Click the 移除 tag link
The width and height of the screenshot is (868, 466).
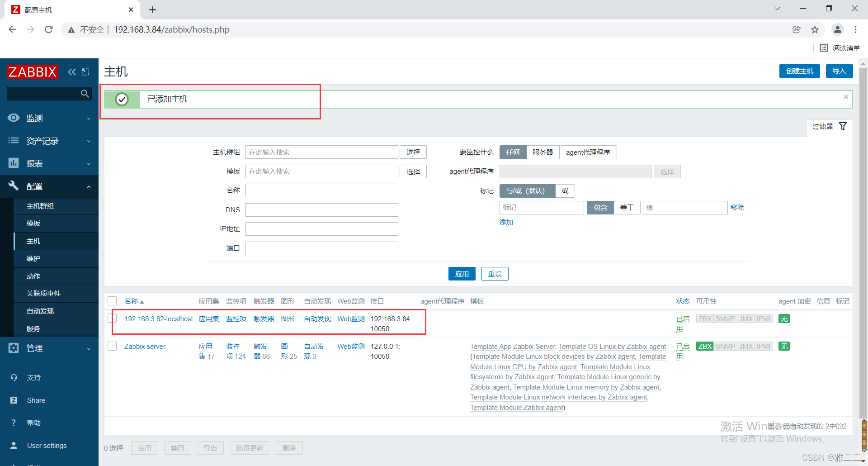(x=737, y=207)
